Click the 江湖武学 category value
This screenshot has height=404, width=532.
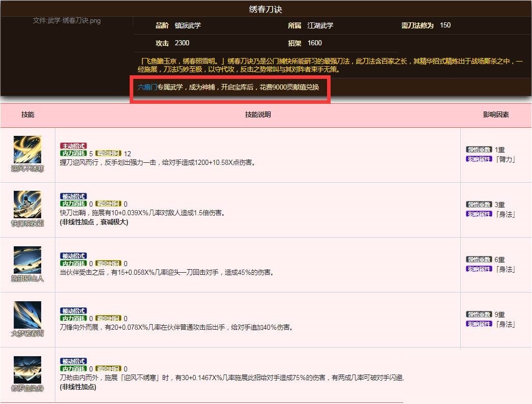(320, 25)
